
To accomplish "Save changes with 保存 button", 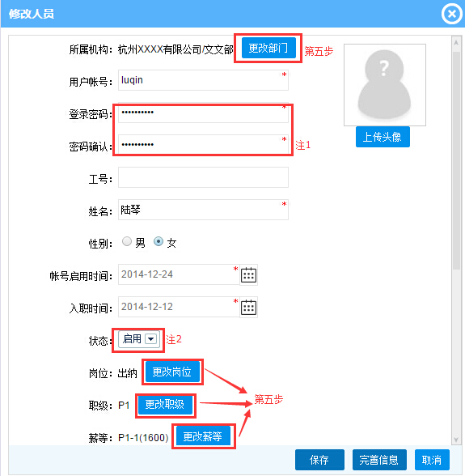I will click(319, 460).
